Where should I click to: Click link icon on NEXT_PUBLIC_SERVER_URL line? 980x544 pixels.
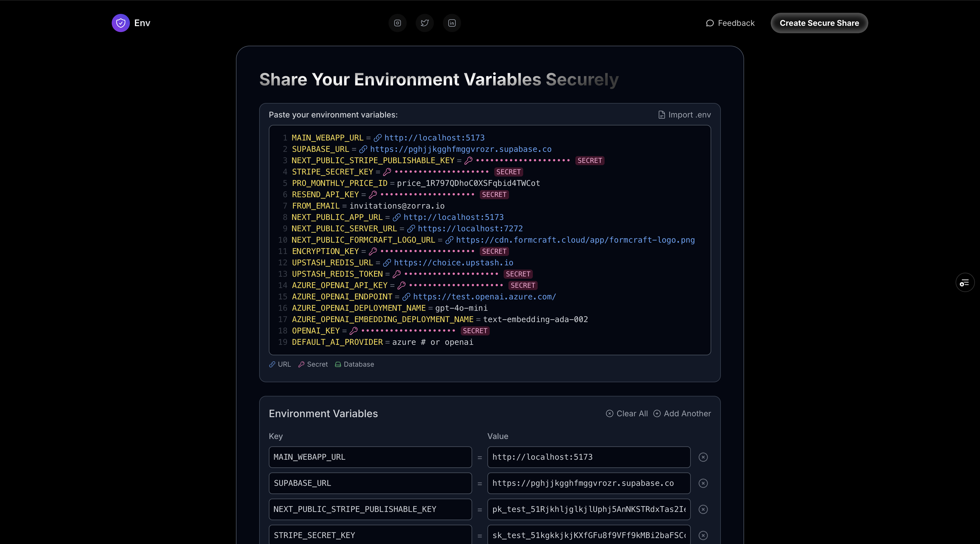click(x=411, y=228)
